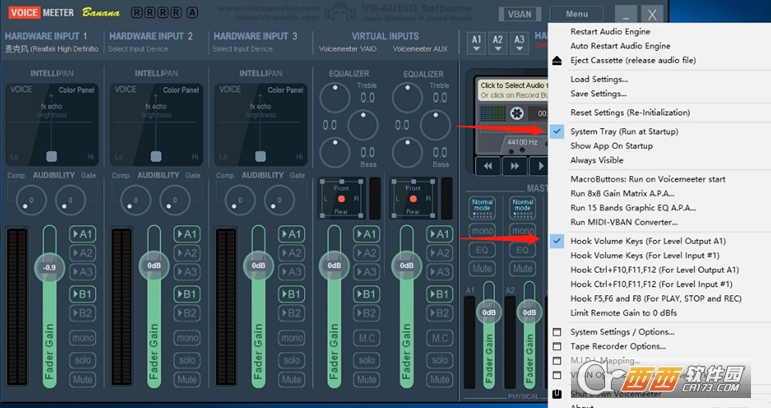
Task: Click Hardware Input 1 fader knob at -0.9
Action: click(49, 267)
